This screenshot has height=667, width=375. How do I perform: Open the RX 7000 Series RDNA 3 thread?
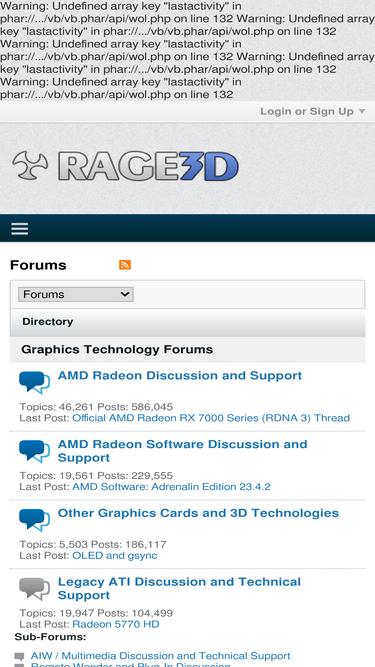pos(211,418)
